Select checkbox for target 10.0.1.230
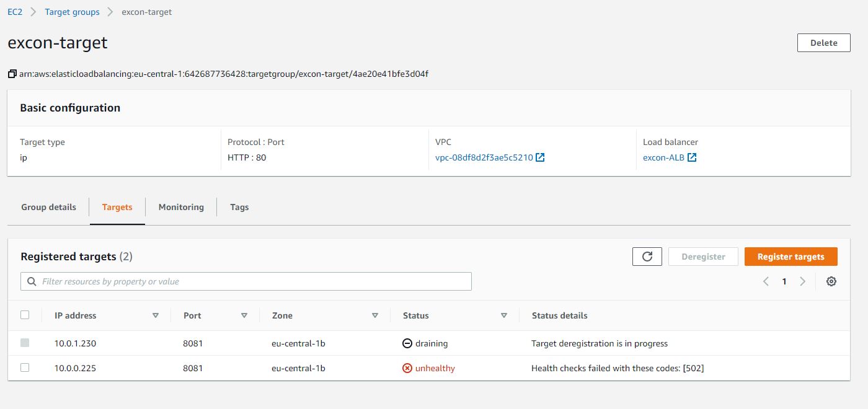The image size is (868, 409). point(25,343)
